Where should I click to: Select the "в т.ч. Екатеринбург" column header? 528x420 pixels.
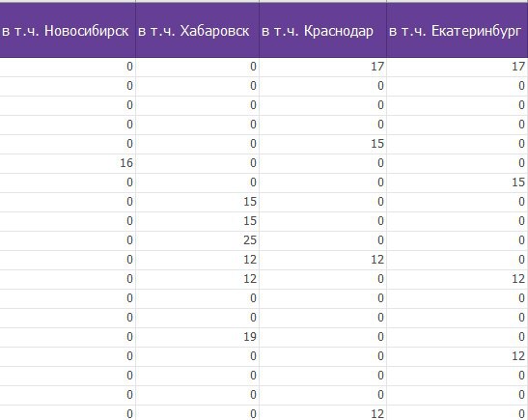(458, 30)
